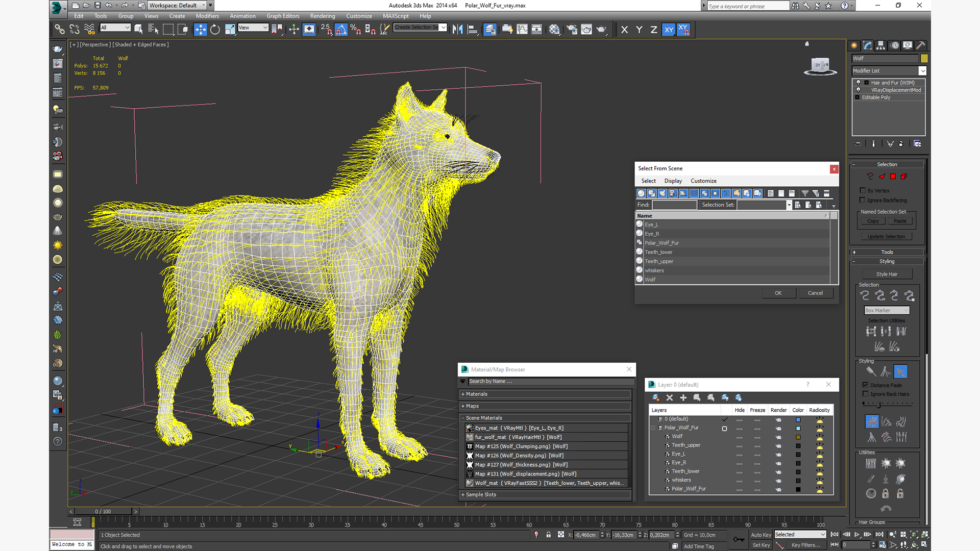
Task: Activate the Select and Rotate tool
Action: tap(215, 30)
